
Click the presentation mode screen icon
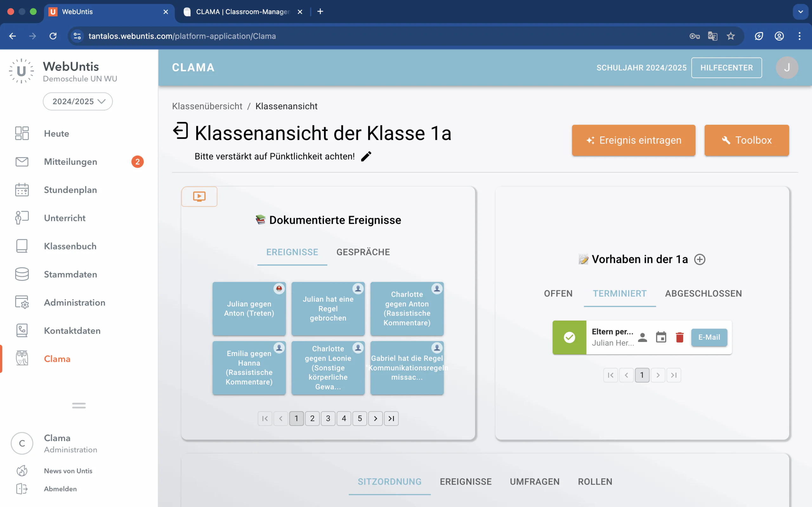199,196
